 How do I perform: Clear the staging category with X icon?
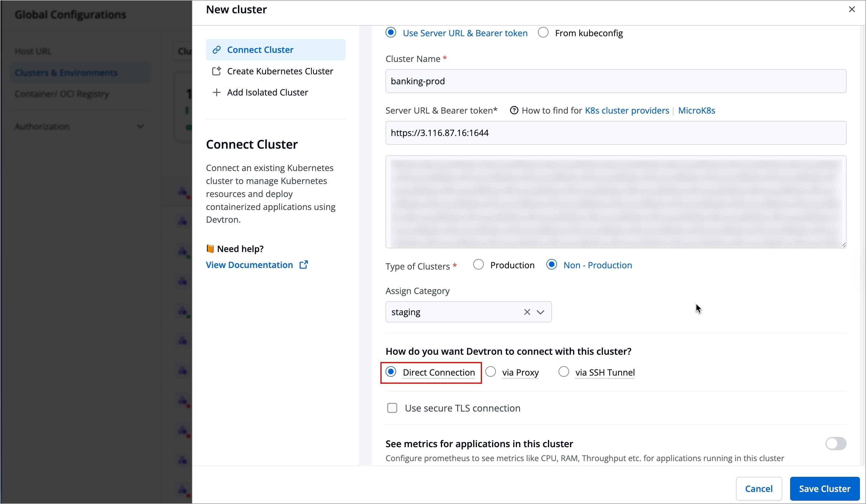point(527,312)
